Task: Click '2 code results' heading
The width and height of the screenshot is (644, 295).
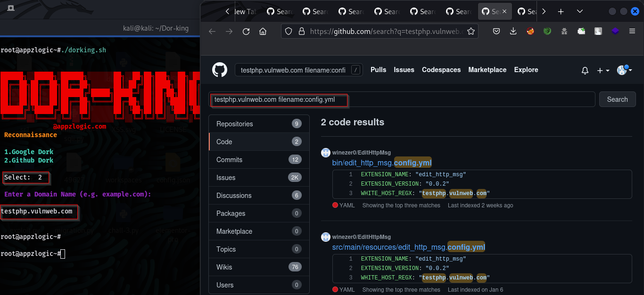Action: tap(353, 122)
